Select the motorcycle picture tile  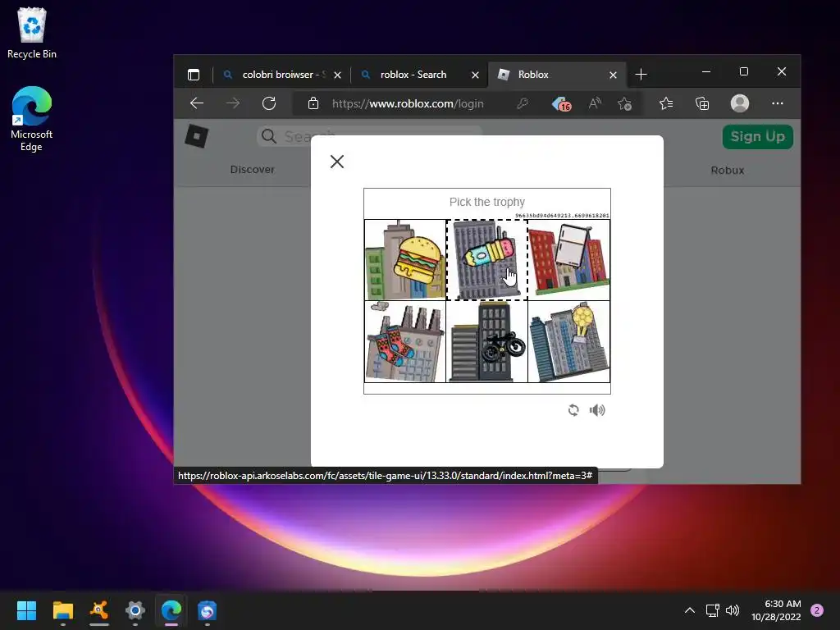tap(487, 342)
